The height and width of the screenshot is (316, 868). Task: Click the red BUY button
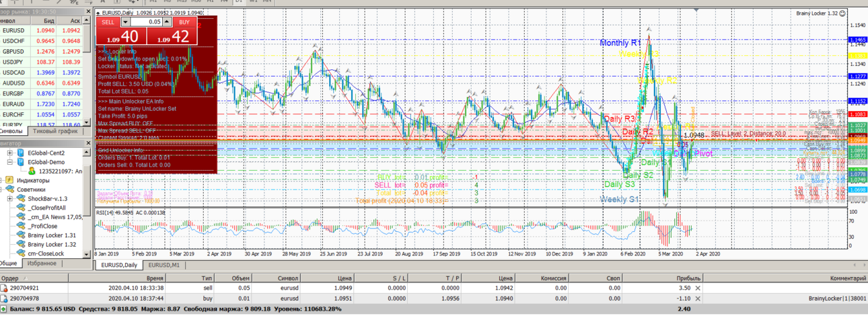pos(184,22)
